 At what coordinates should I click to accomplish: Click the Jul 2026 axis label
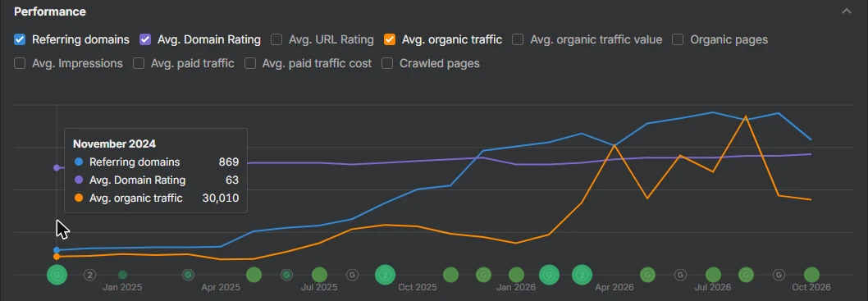[x=713, y=288]
